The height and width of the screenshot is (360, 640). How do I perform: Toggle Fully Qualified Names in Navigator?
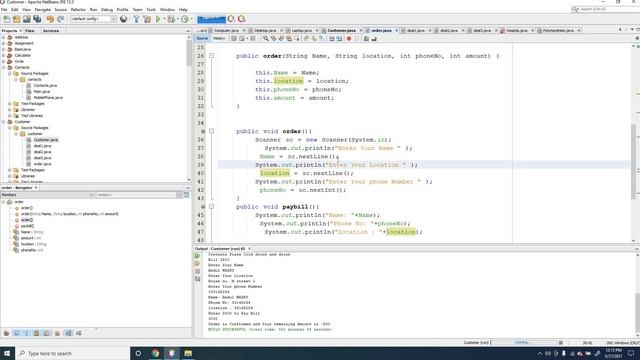tap(58, 333)
